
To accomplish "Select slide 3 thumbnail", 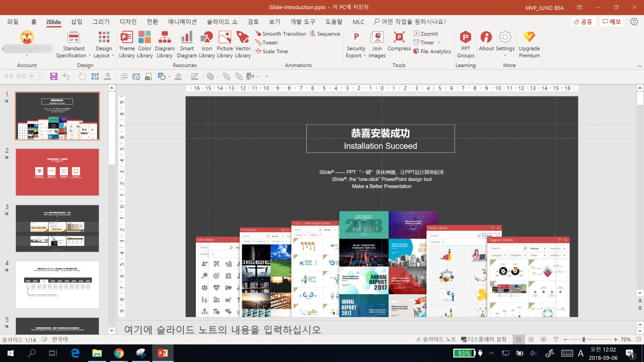I will [x=57, y=228].
